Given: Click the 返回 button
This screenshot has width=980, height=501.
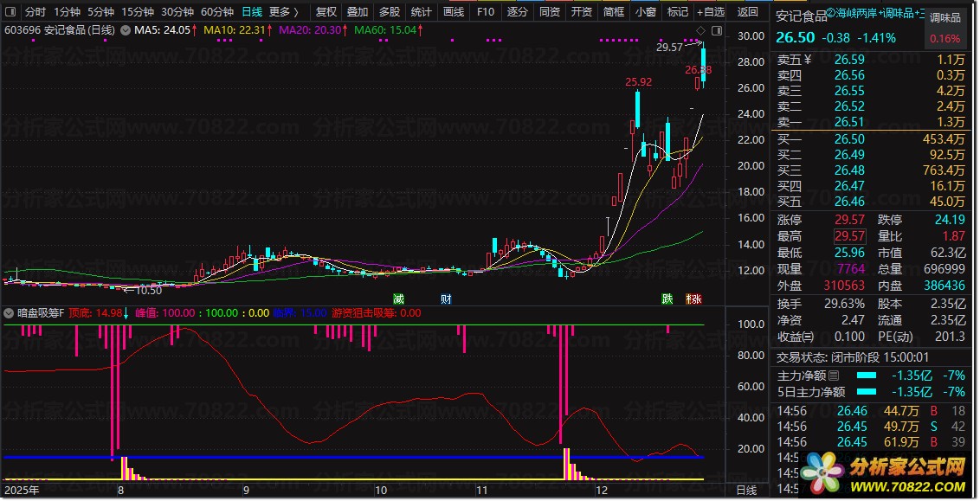Looking at the screenshot, I should pyautogui.click(x=747, y=12).
